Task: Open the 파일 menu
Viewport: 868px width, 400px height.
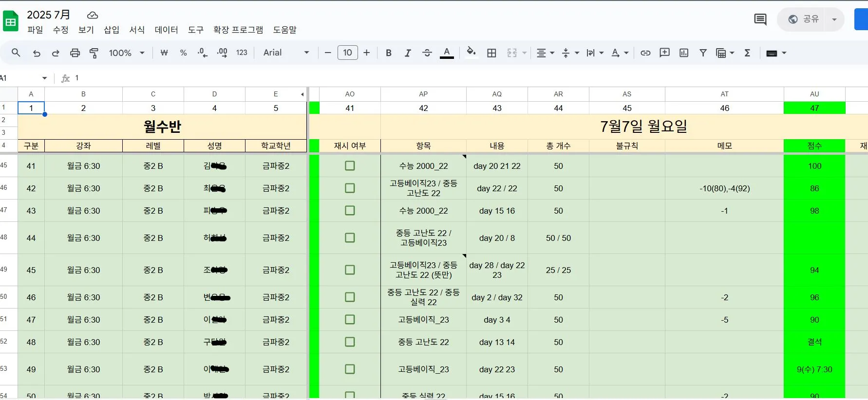Action: [x=35, y=30]
